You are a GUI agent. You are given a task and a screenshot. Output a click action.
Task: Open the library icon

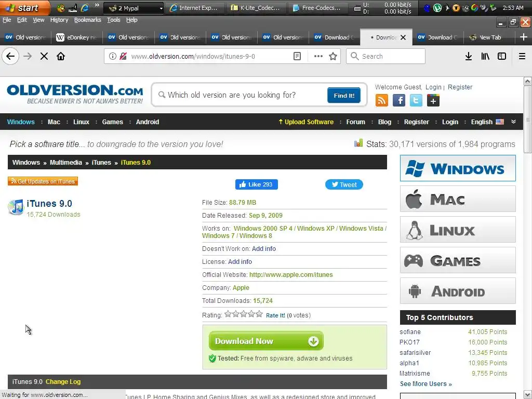pos(485,56)
